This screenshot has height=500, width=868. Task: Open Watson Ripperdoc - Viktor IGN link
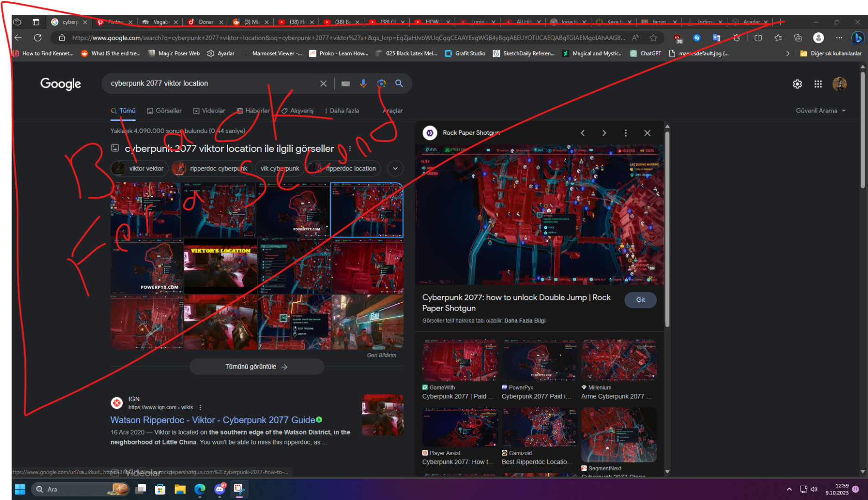click(x=213, y=420)
